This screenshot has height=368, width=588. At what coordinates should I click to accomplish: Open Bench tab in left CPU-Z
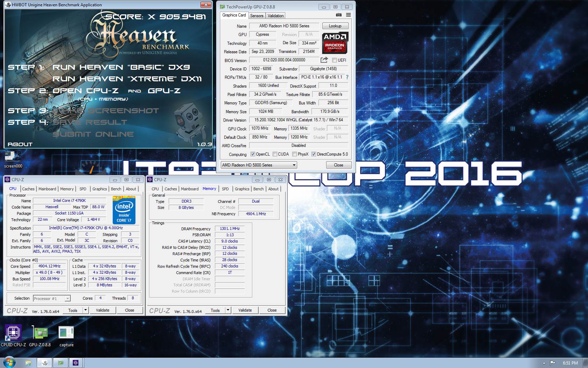(x=116, y=189)
